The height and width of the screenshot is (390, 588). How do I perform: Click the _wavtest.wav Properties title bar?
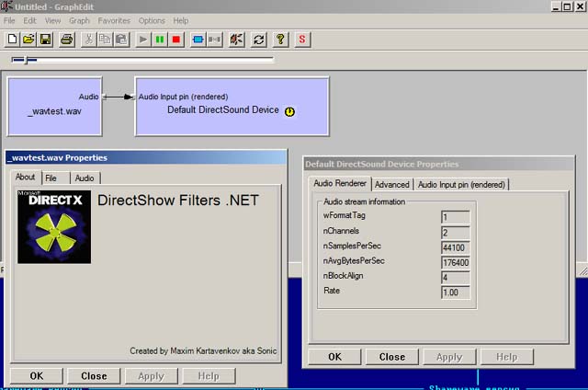coord(146,157)
